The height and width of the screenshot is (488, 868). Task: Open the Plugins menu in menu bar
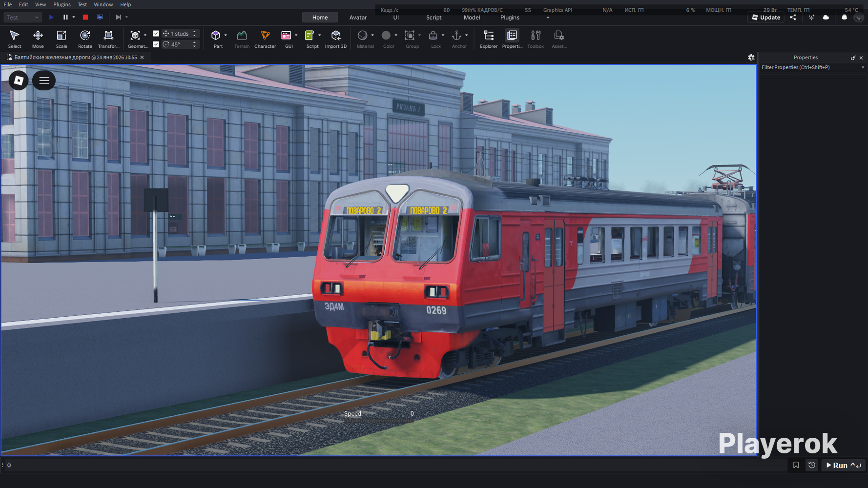click(62, 4)
